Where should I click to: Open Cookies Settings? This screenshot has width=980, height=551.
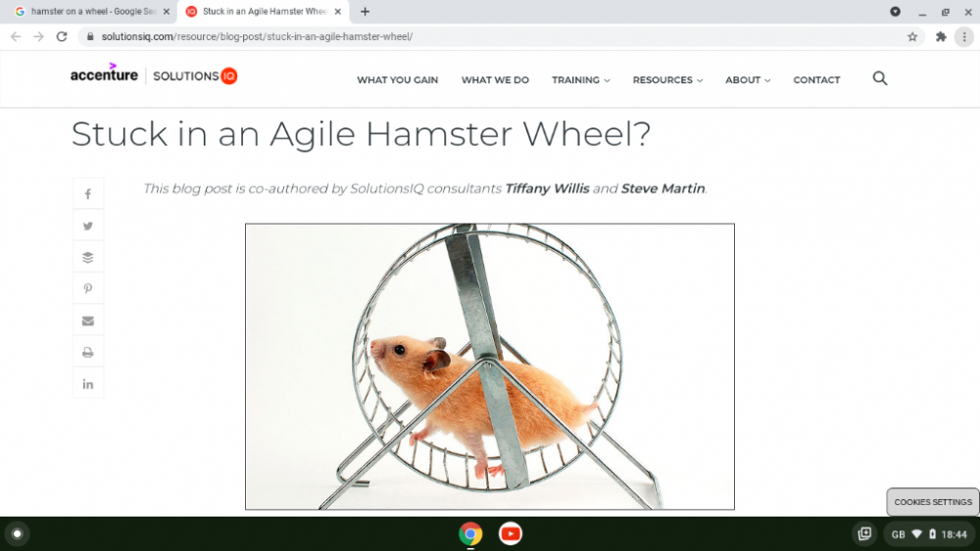932,502
